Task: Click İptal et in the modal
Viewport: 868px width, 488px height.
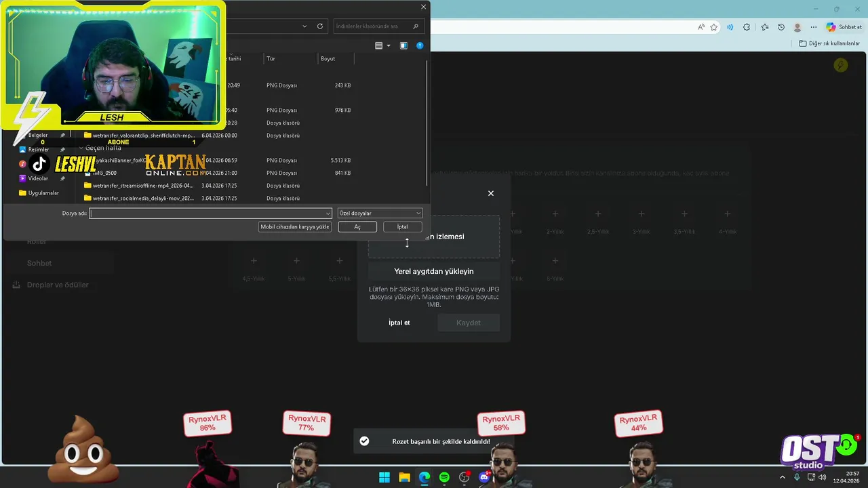Action: 399,323
